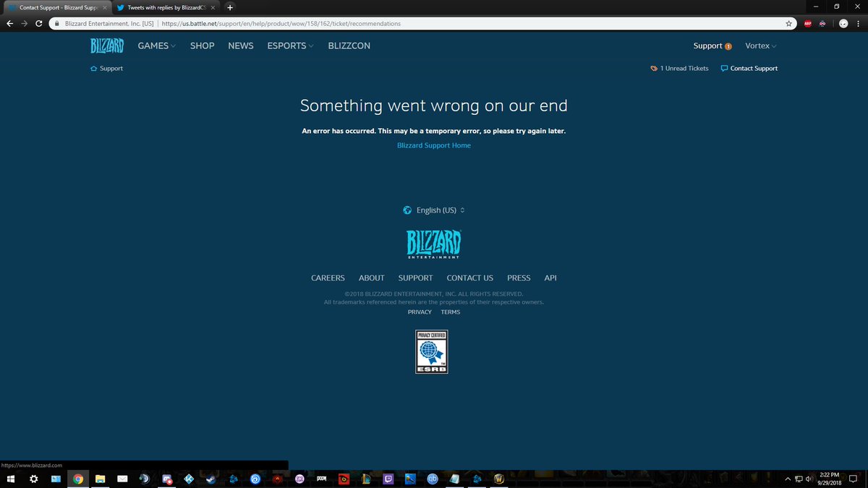Expand the ESPORTS dropdown menu
This screenshot has width=868, height=488.
pyautogui.click(x=290, y=46)
